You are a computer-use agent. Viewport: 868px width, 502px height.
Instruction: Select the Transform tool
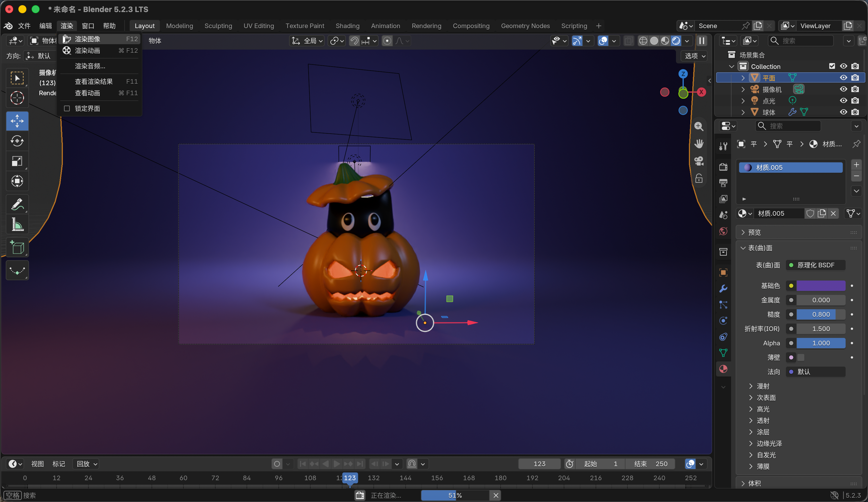point(17,181)
